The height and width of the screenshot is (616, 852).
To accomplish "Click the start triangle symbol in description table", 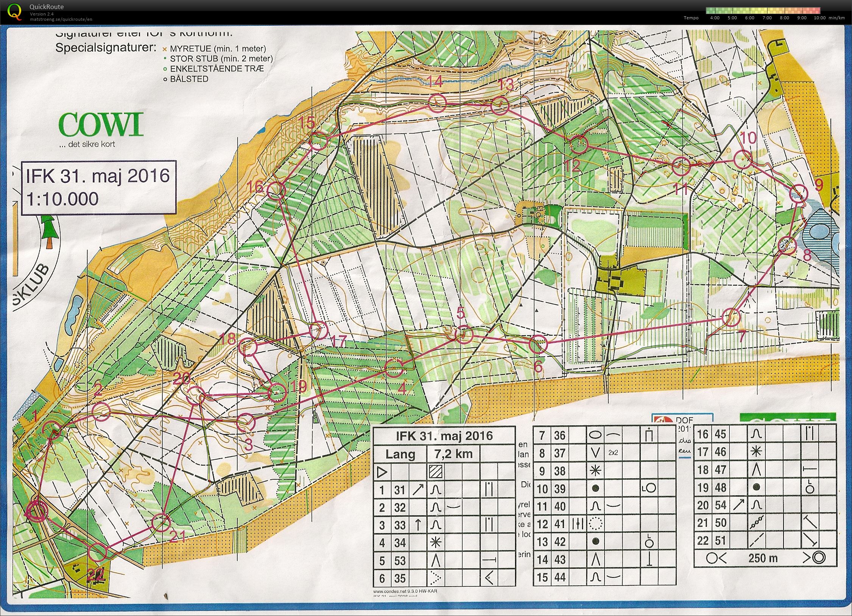I will point(382,472).
